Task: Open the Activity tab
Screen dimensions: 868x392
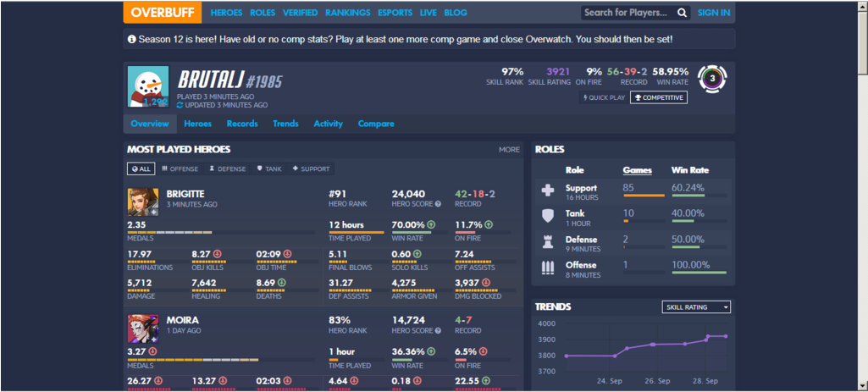Action: pos(329,124)
